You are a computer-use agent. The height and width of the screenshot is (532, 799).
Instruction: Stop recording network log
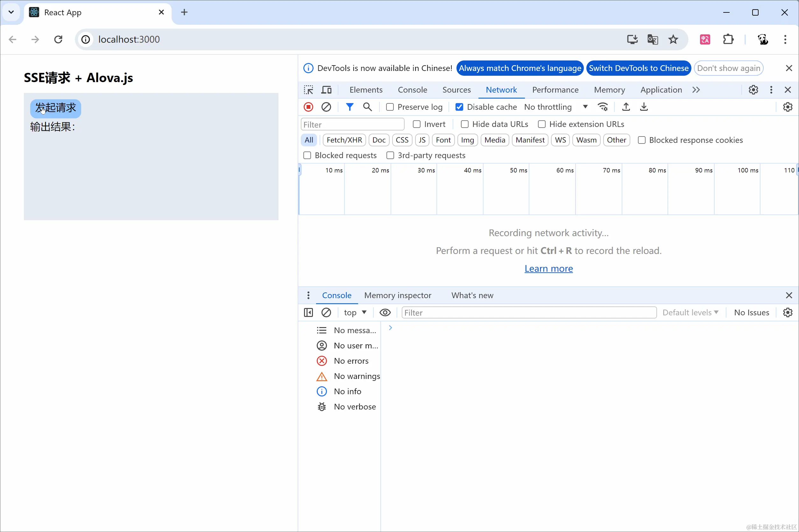pos(308,107)
